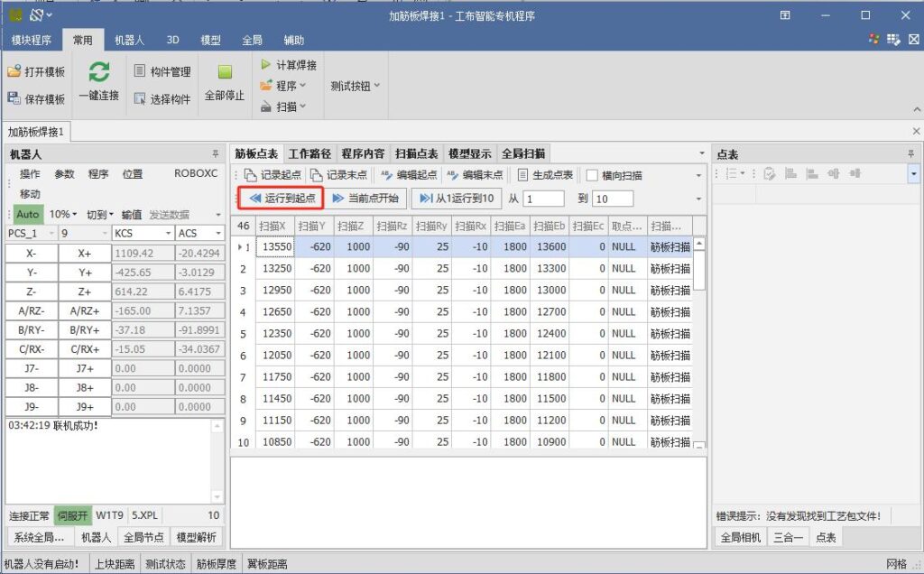Open the 工作路径 tab
924x574 pixels.
tap(310, 154)
